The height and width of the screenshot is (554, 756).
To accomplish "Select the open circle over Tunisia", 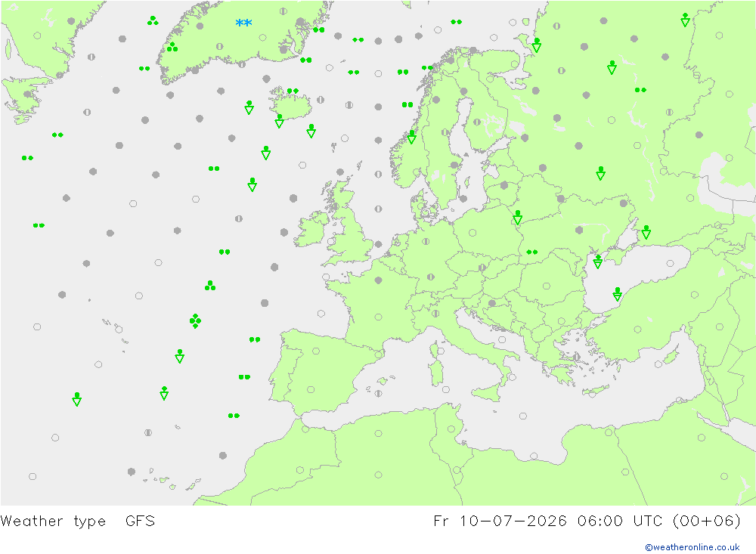I will 451,429.
